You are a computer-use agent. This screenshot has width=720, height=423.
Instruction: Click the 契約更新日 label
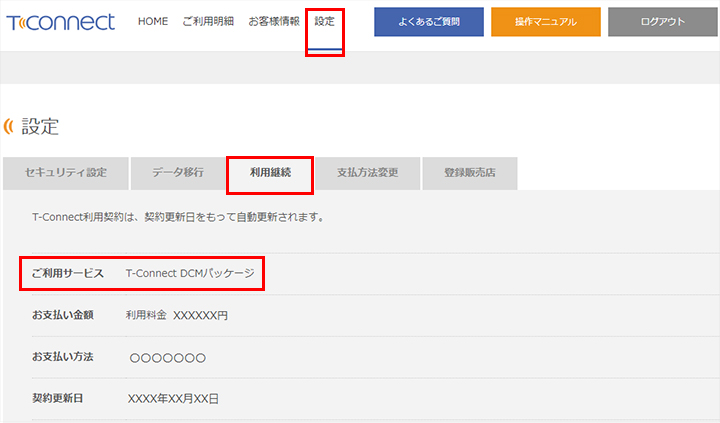(x=58, y=398)
